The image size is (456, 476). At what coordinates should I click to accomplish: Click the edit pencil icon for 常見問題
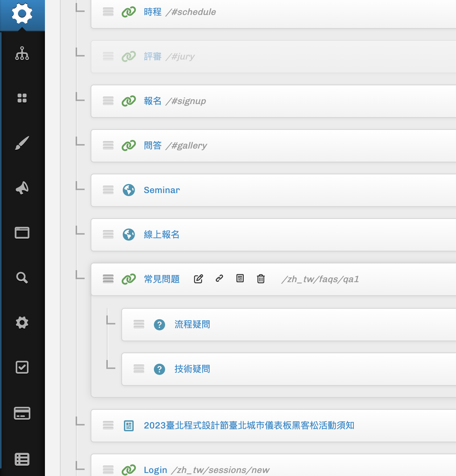[x=198, y=279]
